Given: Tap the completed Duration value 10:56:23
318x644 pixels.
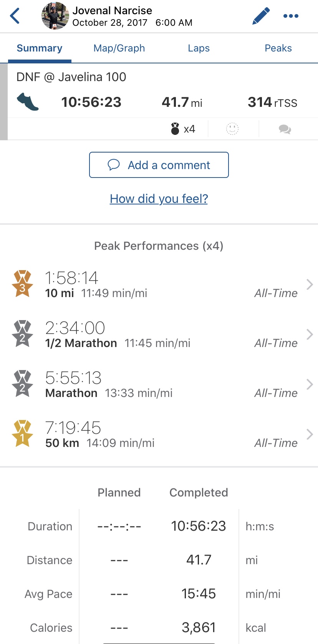Looking at the screenshot, I should point(198,526).
